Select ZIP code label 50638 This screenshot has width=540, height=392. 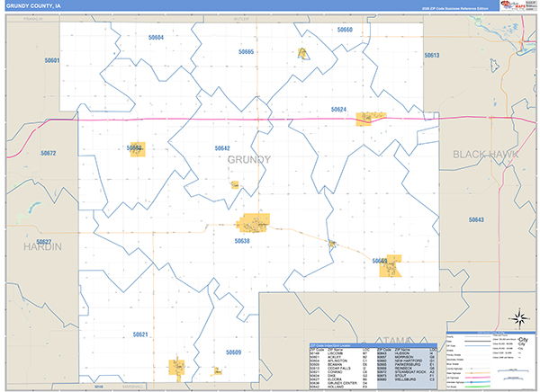[242, 241]
